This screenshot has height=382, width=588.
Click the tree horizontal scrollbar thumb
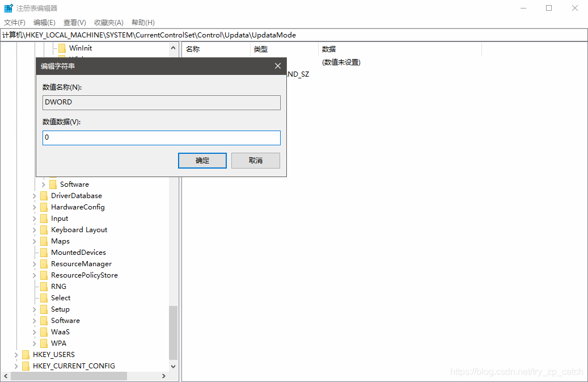(x=69, y=376)
